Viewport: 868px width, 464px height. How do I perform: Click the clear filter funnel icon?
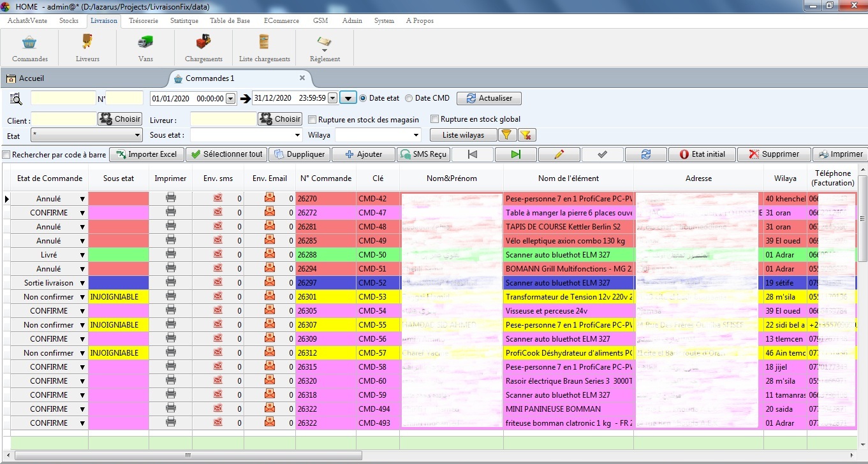pyautogui.click(x=526, y=134)
